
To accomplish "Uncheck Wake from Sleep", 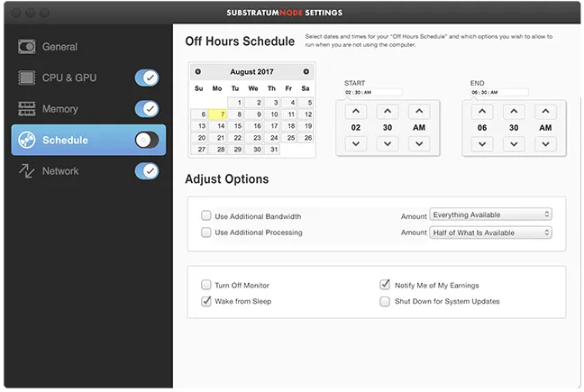I will [206, 301].
